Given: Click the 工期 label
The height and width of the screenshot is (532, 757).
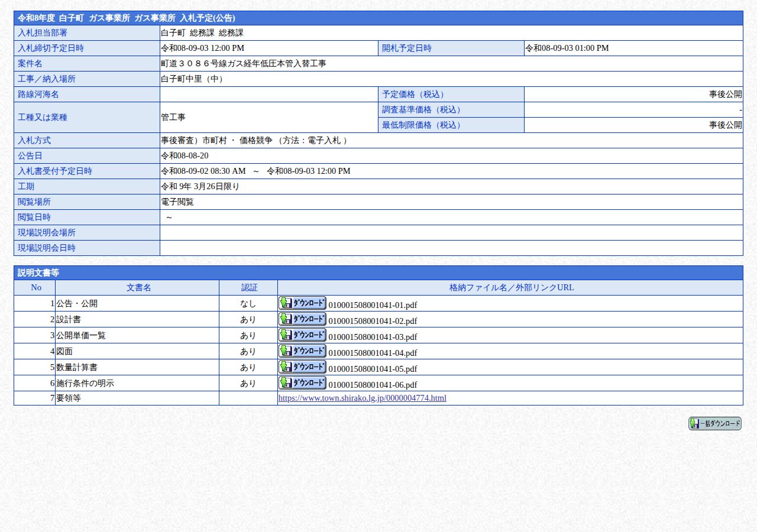Looking at the screenshot, I should click(87, 186).
